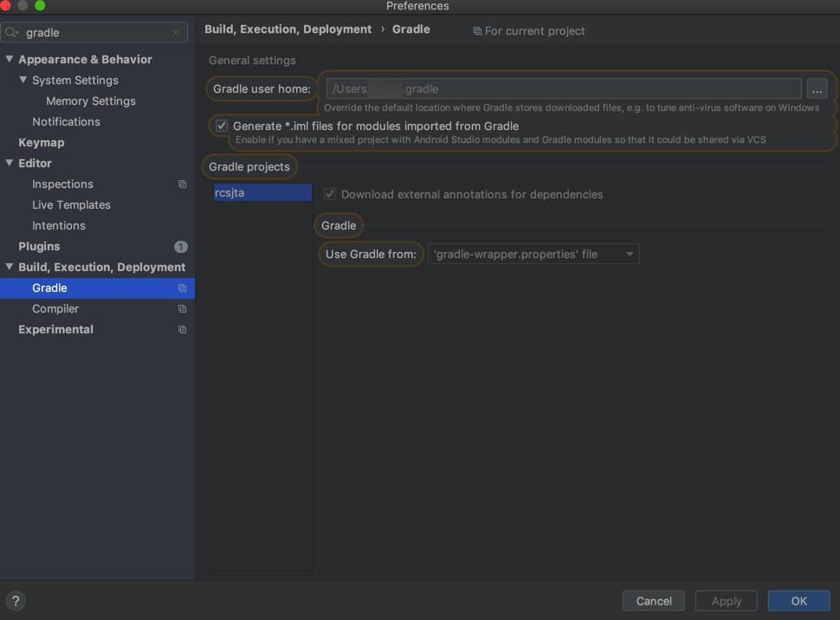
Task: Open Compiler settings page
Action: click(x=55, y=309)
